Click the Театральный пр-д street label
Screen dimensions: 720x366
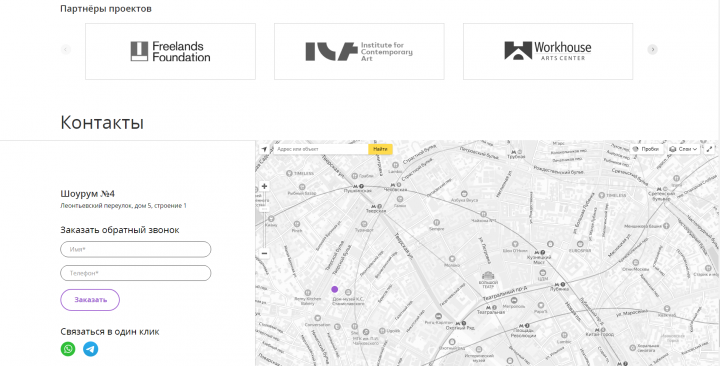pyautogui.click(x=505, y=293)
